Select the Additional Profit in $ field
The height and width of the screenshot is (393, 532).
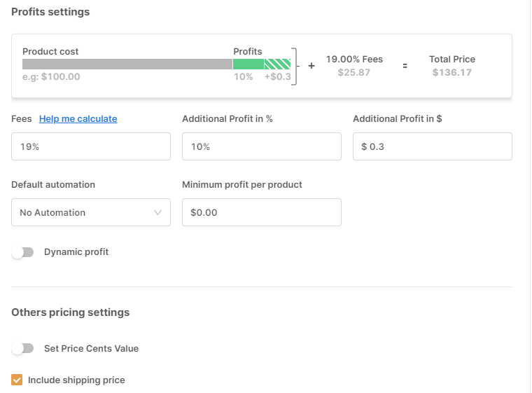click(432, 146)
